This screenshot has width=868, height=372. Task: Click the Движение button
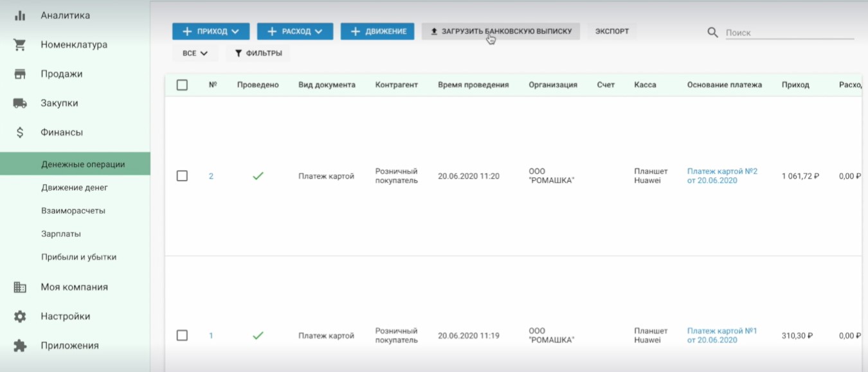point(377,31)
